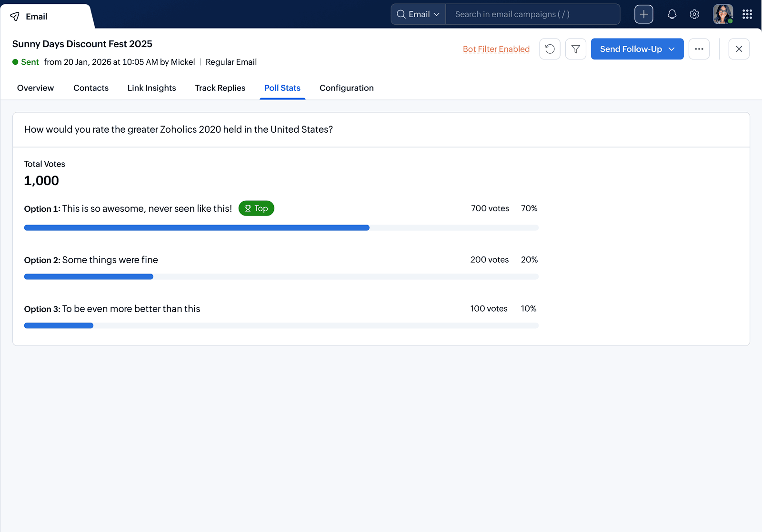
Task: Open the more options ellipsis menu
Action: click(699, 49)
